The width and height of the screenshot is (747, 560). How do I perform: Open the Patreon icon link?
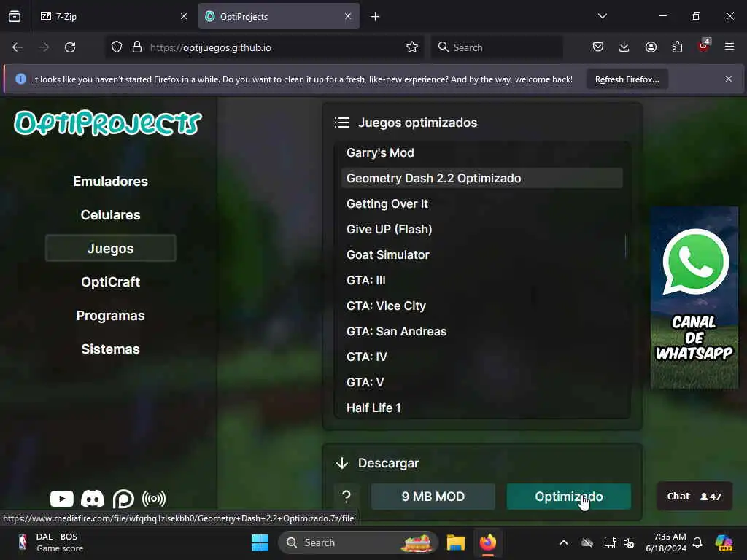click(x=123, y=499)
